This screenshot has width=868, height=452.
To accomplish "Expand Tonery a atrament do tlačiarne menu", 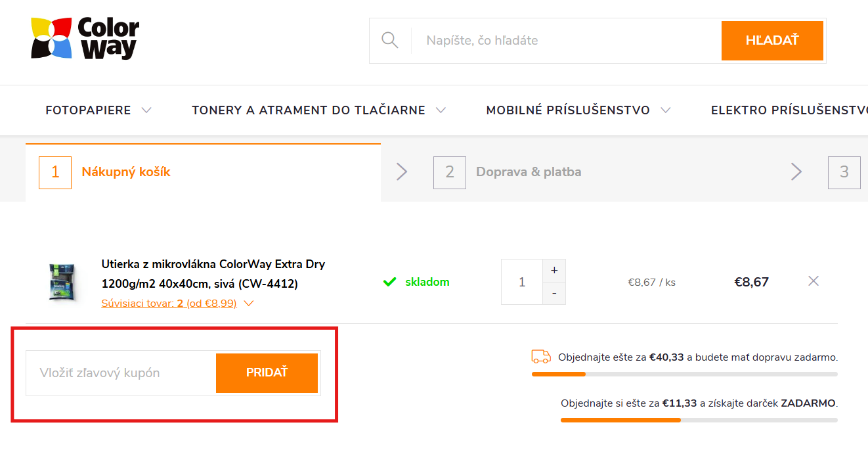I will (318, 110).
